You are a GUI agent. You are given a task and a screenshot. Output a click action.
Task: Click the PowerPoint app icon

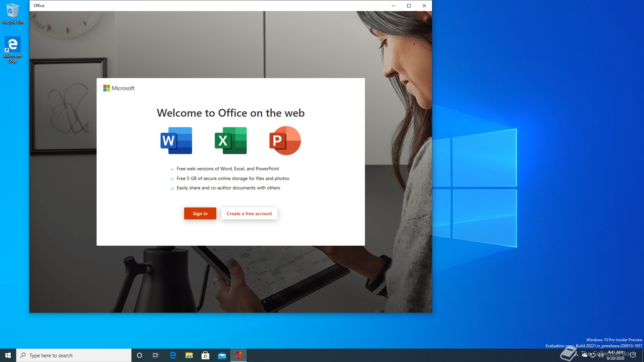pos(285,140)
